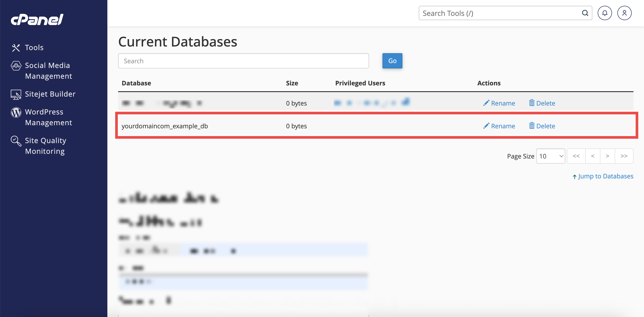The image size is (644, 317).
Task: Click the Actions column header
Action: (489, 83)
